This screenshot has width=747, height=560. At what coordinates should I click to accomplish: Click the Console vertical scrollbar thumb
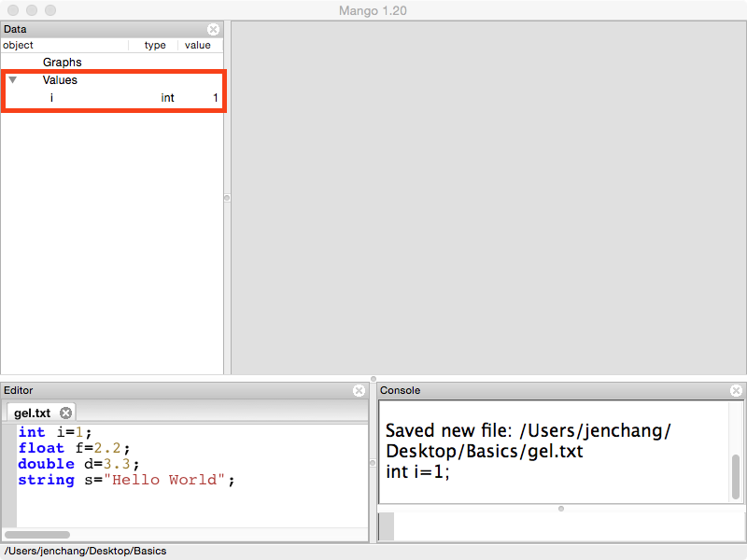click(x=736, y=476)
